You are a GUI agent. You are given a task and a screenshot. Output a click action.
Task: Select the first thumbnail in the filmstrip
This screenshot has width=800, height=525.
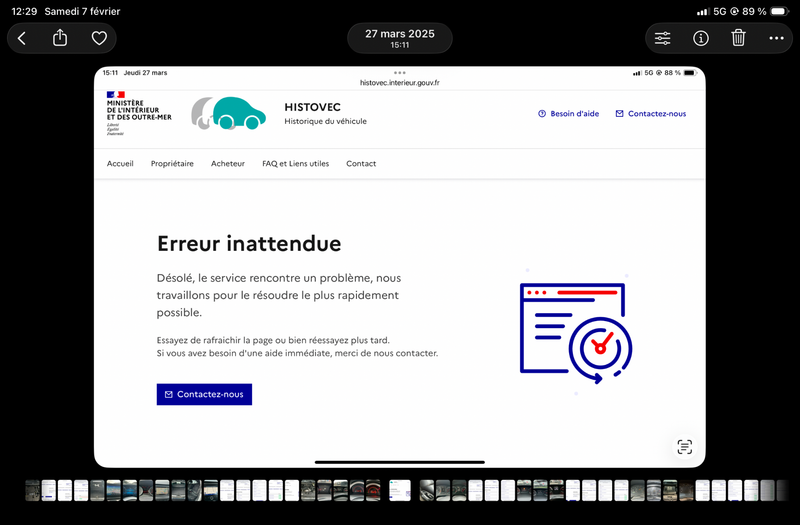click(x=32, y=490)
